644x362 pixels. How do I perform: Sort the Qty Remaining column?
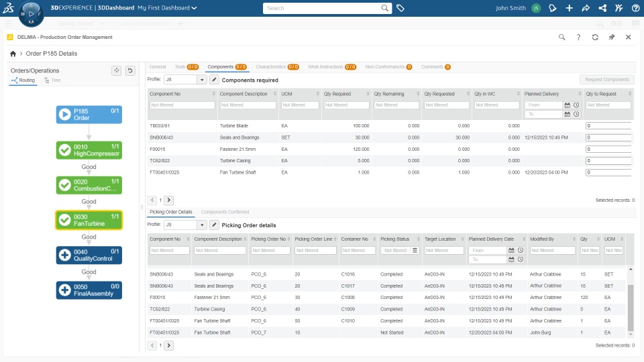[x=418, y=94]
